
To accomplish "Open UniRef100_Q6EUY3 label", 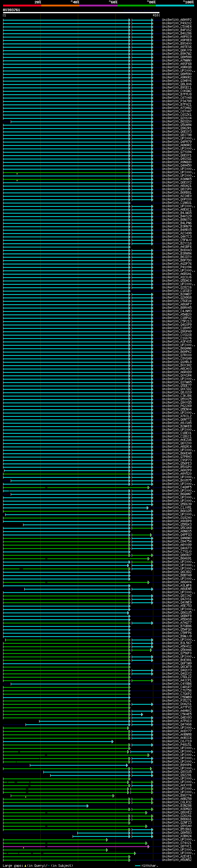I will [x=176, y=131].
